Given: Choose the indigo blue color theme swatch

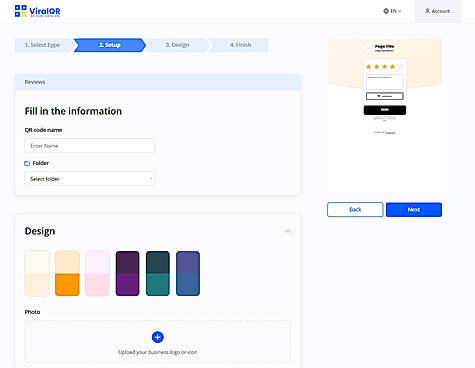Looking at the screenshot, I should [x=188, y=273].
